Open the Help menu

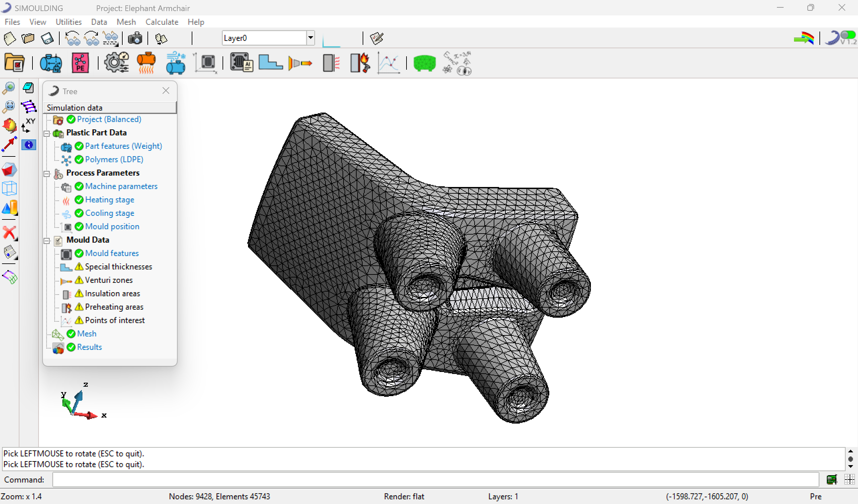point(196,22)
